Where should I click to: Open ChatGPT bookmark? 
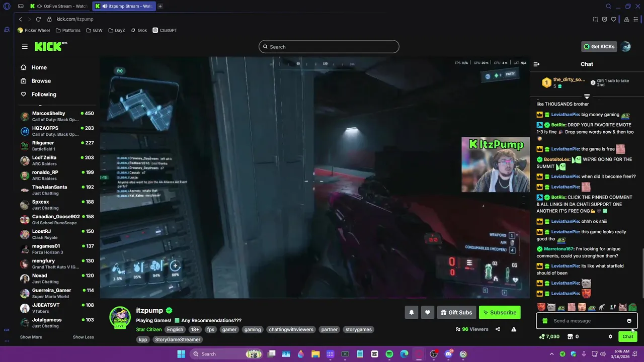tap(165, 30)
